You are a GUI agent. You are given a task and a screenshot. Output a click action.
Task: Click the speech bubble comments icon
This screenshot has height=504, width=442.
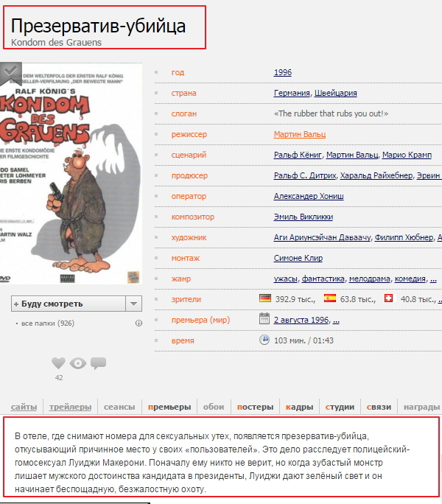98,363
